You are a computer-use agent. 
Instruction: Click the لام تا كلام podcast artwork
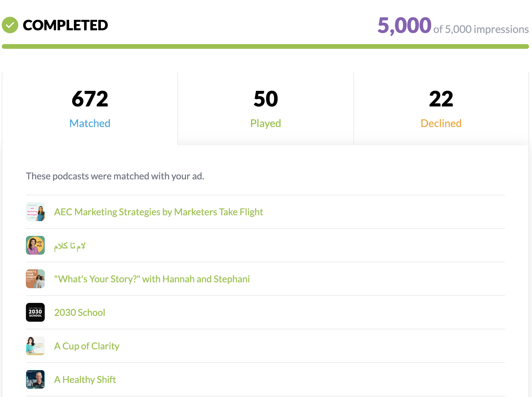(35, 245)
